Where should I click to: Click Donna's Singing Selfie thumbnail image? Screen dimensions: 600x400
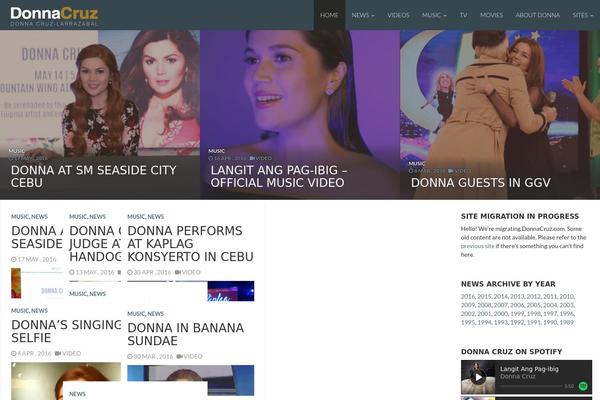pos(66,381)
